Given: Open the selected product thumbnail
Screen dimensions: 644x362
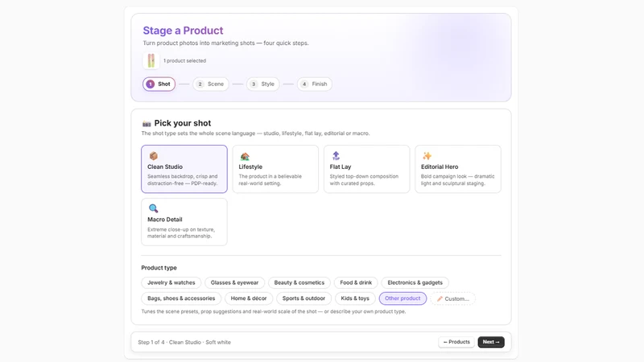Looking at the screenshot, I should coord(151,61).
